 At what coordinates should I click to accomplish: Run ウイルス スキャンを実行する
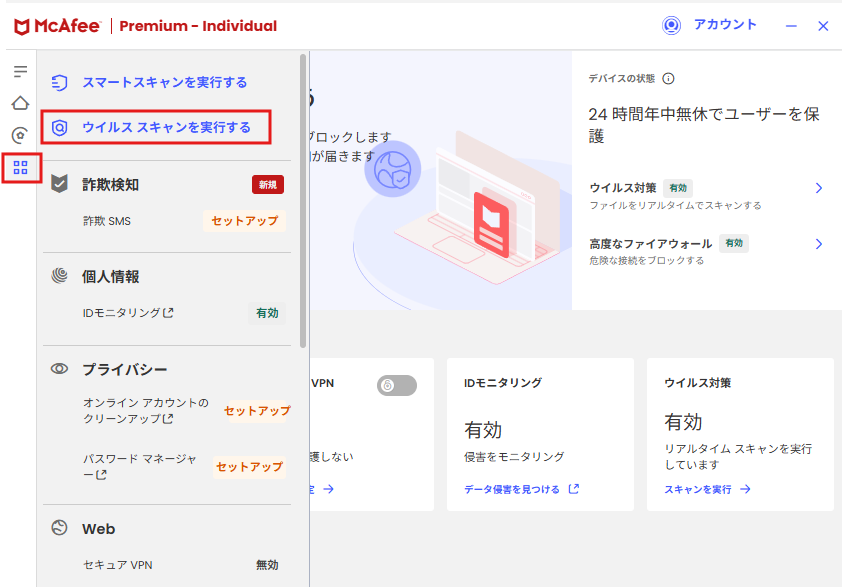click(166, 127)
